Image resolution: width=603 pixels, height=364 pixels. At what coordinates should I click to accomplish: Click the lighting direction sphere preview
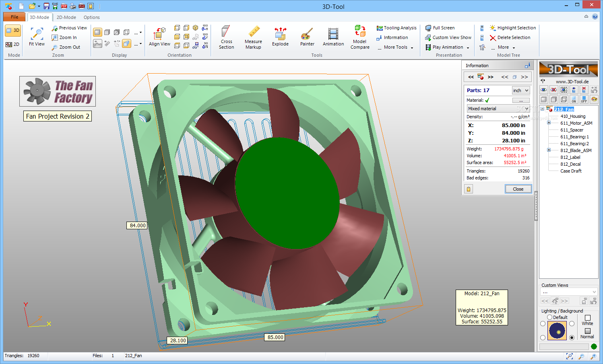557,331
